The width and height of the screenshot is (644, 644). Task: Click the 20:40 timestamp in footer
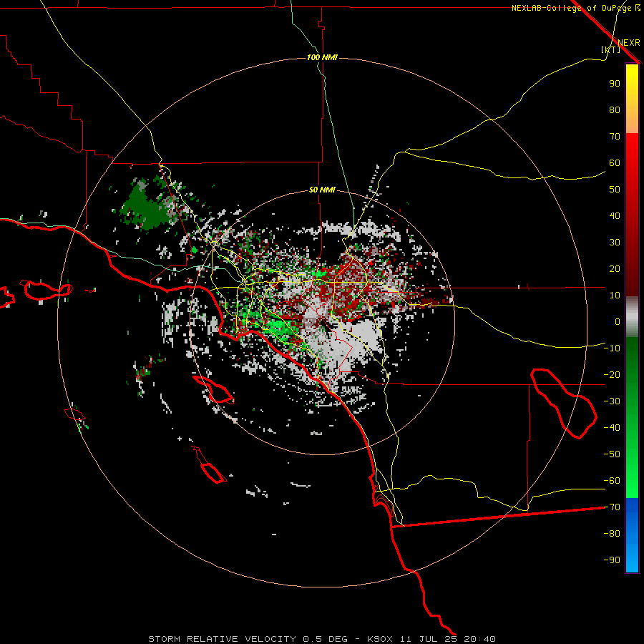[x=479, y=639]
